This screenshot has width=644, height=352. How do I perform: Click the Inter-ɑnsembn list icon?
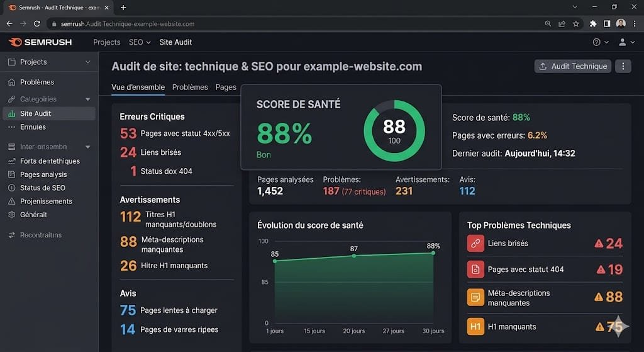pyautogui.click(x=11, y=147)
